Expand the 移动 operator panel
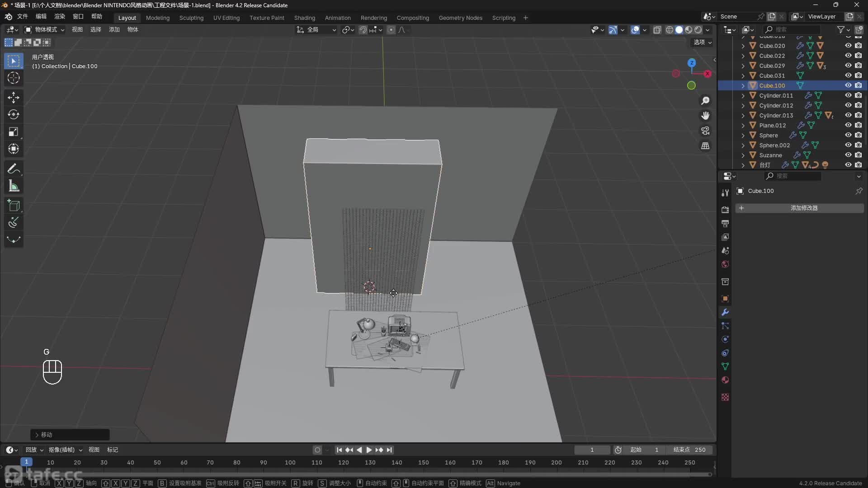The image size is (868, 488). click(x=70, y=435)
